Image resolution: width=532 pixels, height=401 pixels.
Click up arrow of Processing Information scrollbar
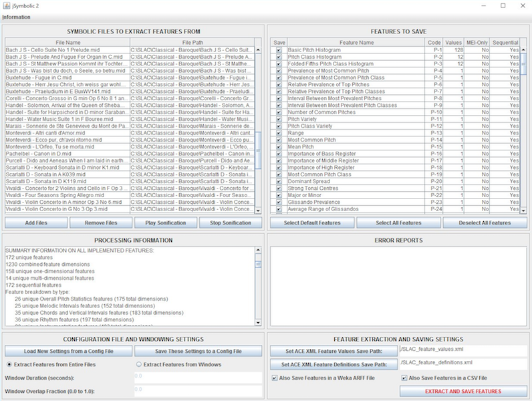pos(258,250)
